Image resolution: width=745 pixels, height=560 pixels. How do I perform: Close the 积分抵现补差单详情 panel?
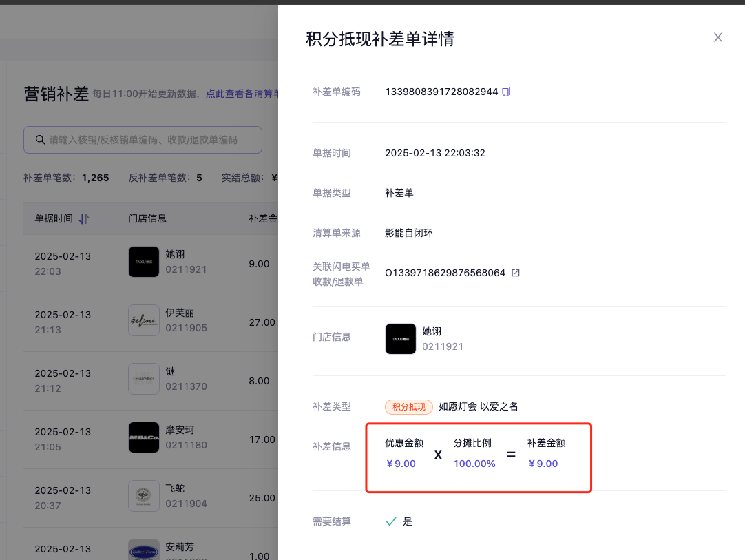point(717,37)
